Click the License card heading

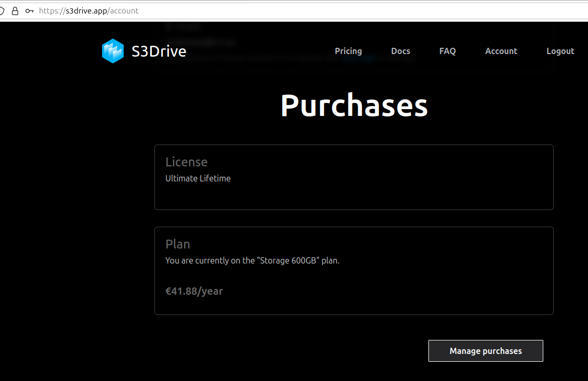(186, 162)
